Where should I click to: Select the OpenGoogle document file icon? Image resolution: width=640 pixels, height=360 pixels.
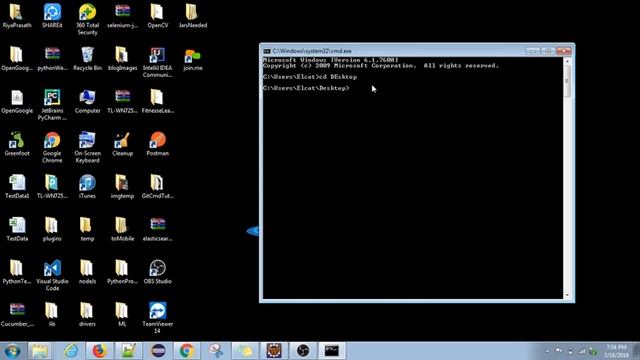pos(17,101)
